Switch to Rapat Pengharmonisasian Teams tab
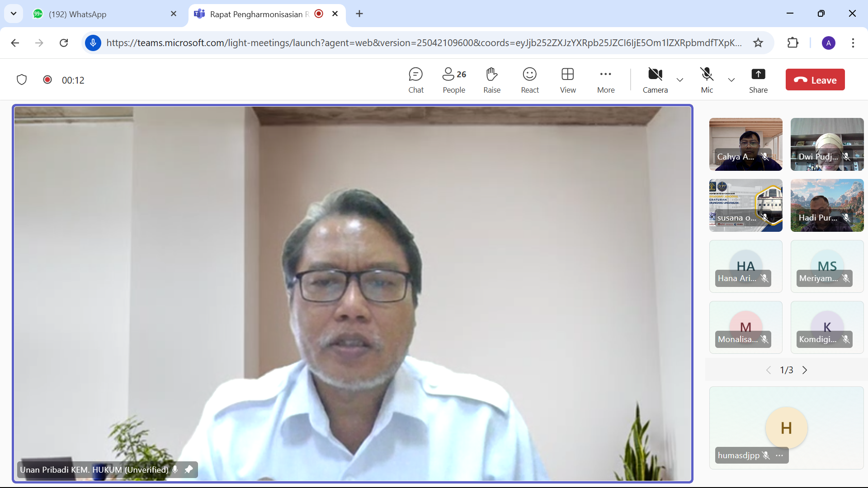This screenshot has width=868, height=488. tap(267, 14)
